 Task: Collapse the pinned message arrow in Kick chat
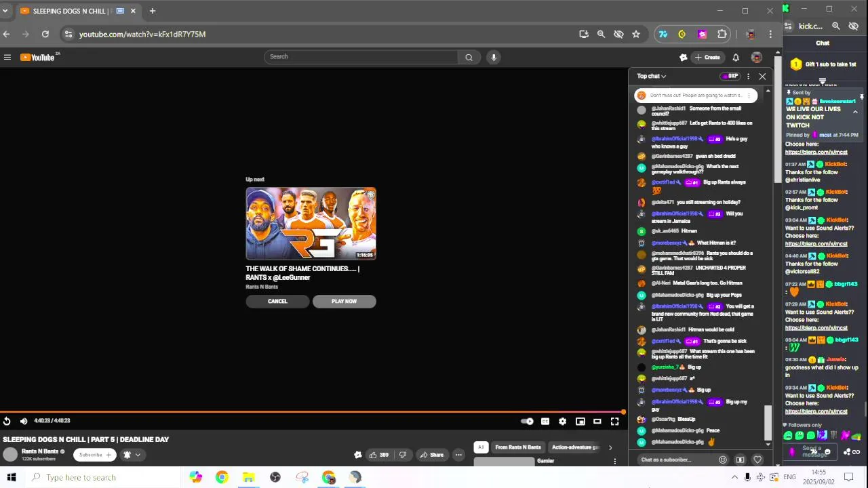click(855, 112)
